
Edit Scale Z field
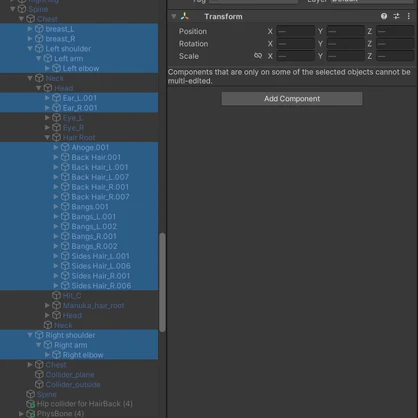point(395,56)
